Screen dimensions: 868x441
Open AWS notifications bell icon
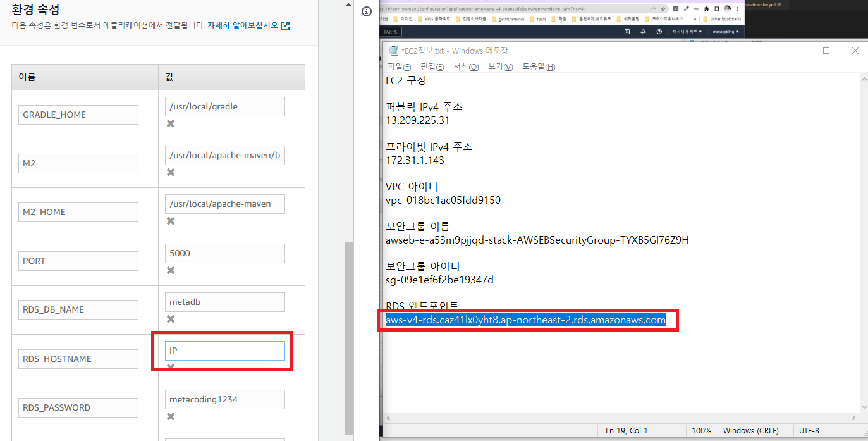643,31
